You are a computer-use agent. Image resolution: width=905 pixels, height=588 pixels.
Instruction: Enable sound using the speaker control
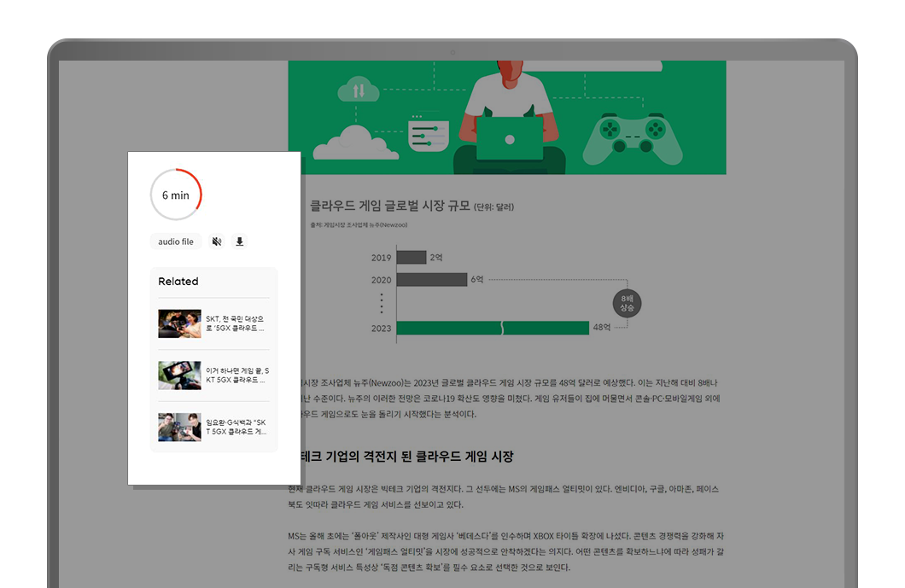[x=217, y=242]
